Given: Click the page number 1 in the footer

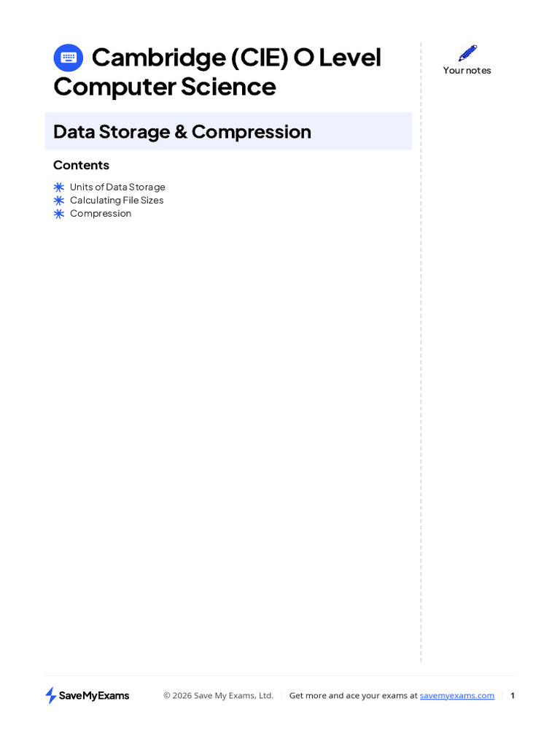Looking at the screenshot, I should click(513, 696).
